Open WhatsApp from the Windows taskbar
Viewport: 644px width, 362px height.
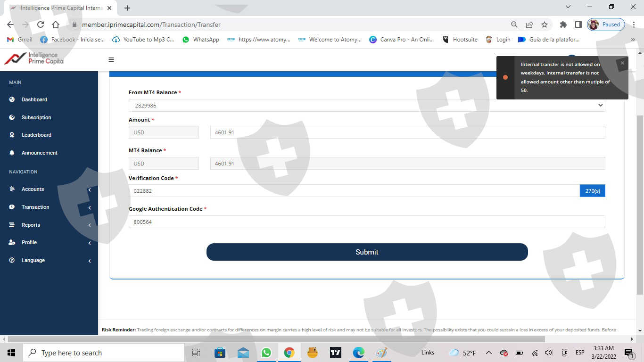(266, 353)
